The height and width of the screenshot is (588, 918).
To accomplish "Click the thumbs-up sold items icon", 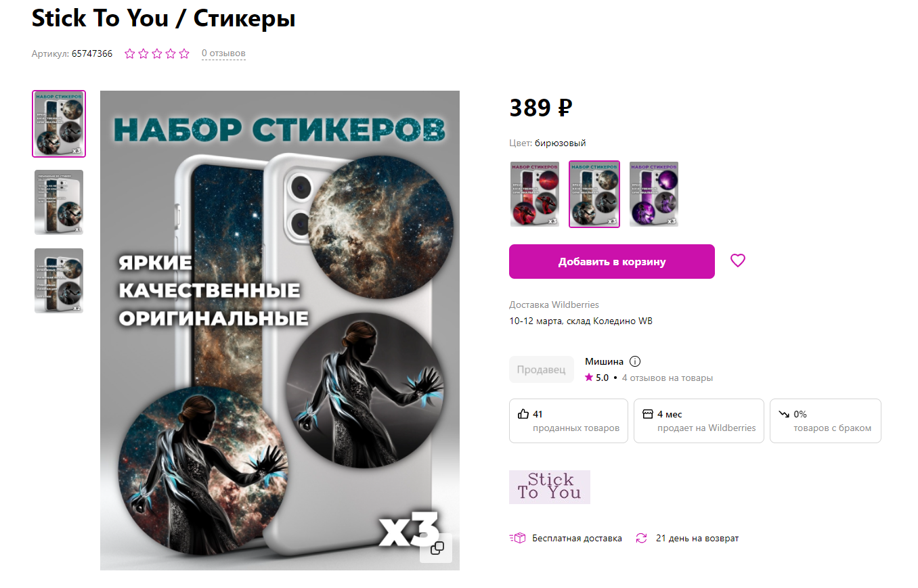I will [523, 414].
